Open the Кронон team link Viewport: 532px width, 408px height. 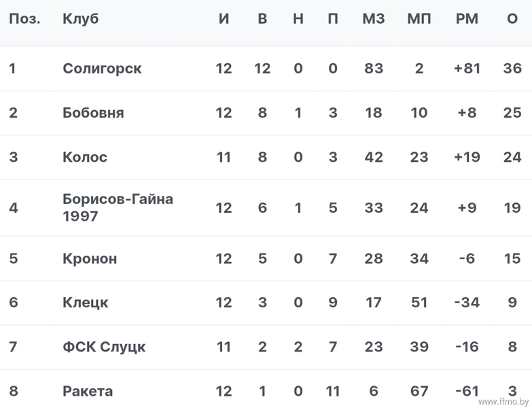[90, 258]
